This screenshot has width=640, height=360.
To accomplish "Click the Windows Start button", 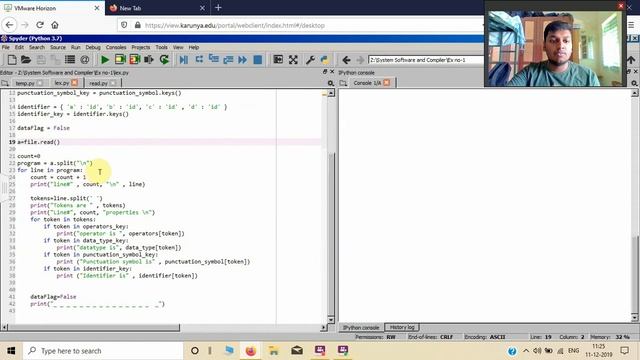I will [x=11, y=351].
